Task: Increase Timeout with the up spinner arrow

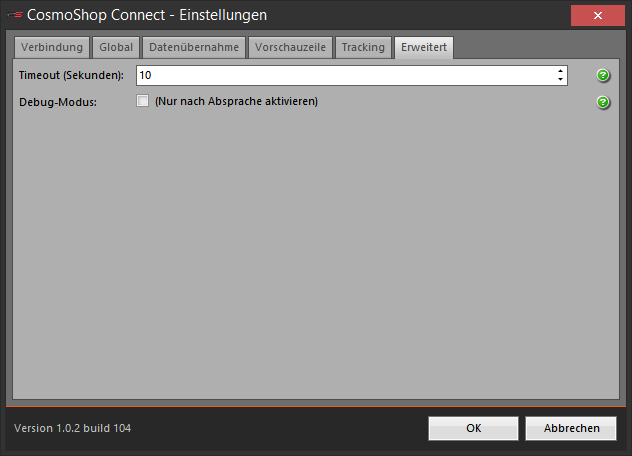Action: click(x=560, y=71)
